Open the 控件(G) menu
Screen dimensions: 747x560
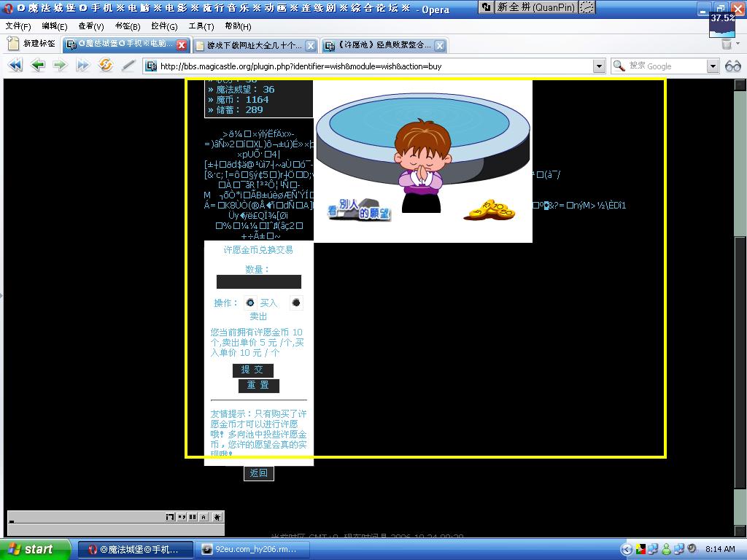click(x=164, y=26)
